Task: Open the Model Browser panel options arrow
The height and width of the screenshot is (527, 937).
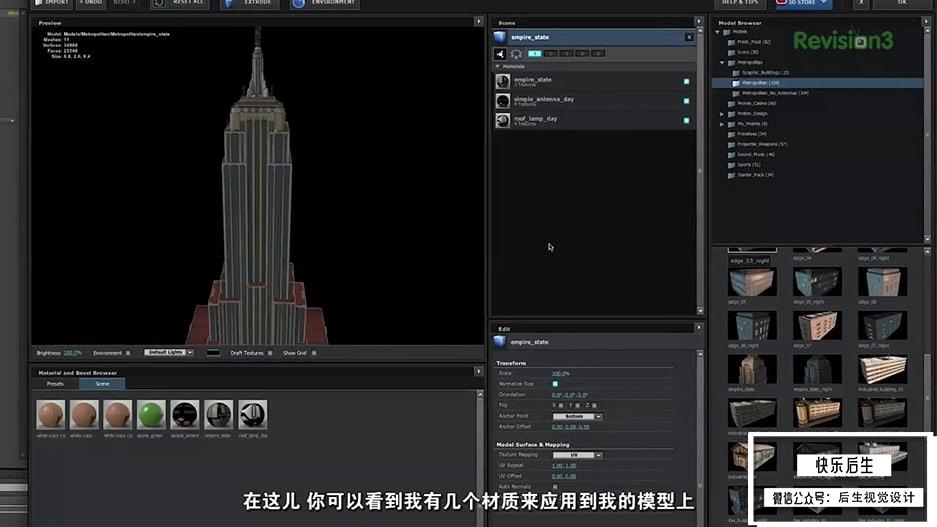Action: point(927,22)
